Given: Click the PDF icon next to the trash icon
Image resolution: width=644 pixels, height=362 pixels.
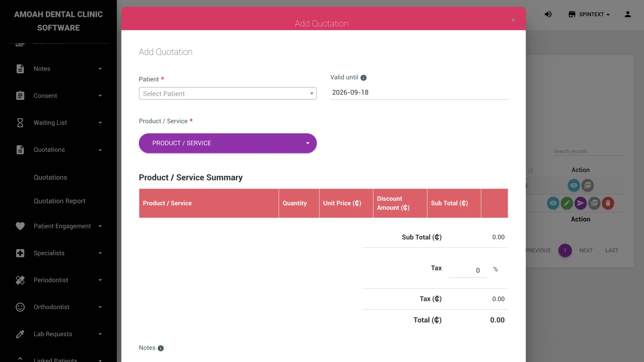Looking at the screenshot, I should pos(594,203).
